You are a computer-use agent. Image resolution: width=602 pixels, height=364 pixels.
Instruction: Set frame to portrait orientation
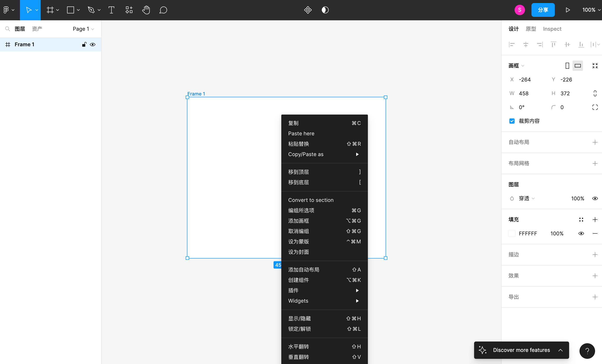point(567,66)
